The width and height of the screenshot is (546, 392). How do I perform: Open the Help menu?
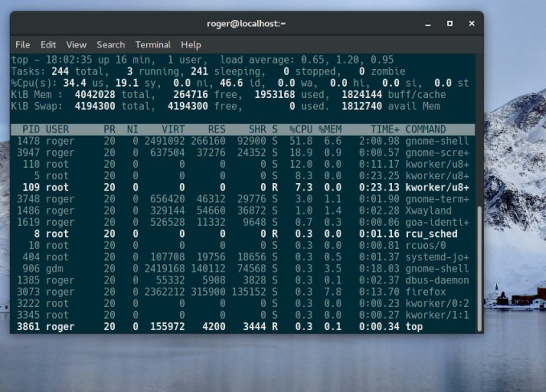coord(191,45)
